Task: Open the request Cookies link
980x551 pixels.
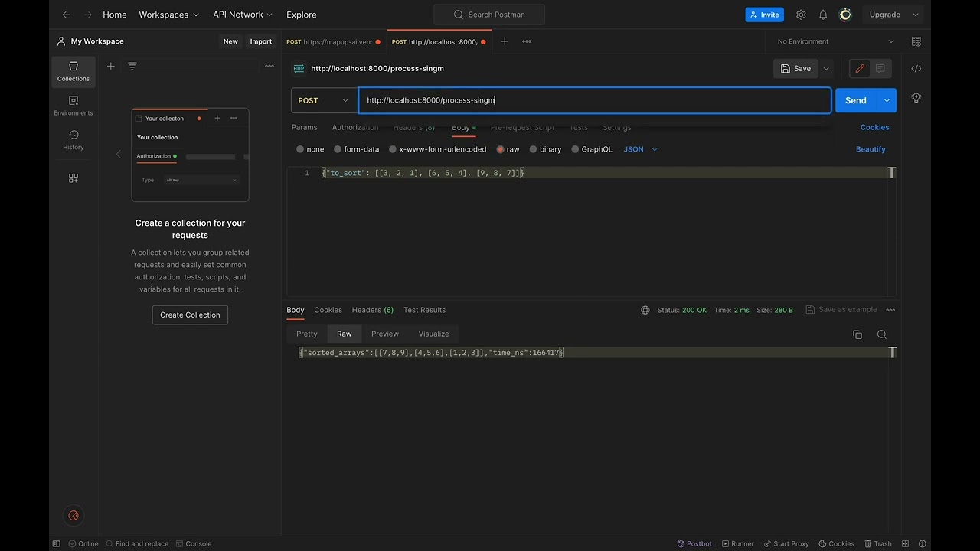Action: point(874,127)
